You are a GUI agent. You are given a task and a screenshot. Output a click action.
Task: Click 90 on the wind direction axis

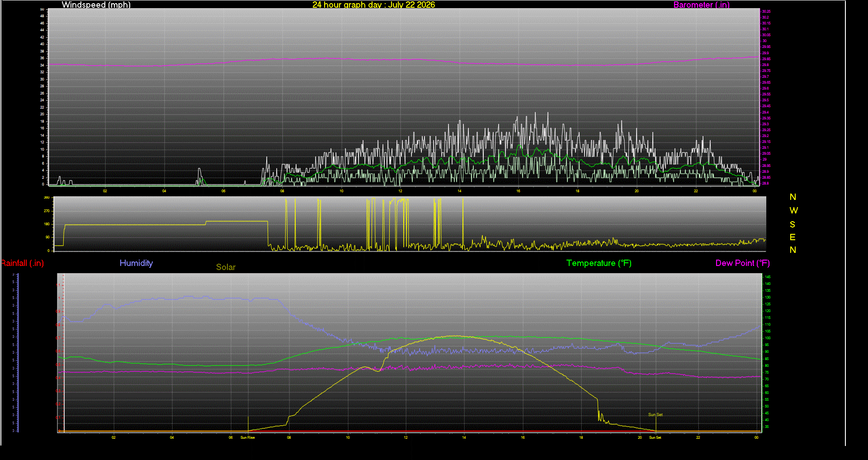pos(47,237)
